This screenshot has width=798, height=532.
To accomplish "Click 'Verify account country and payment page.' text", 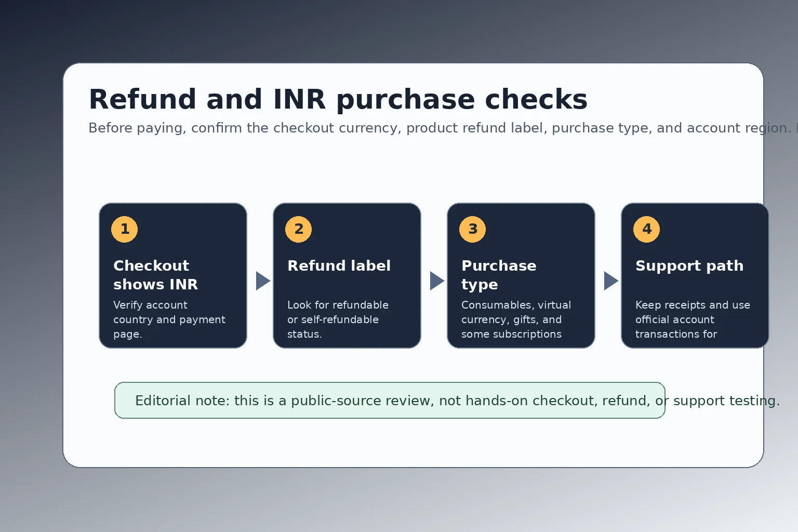I will [169, 320].
